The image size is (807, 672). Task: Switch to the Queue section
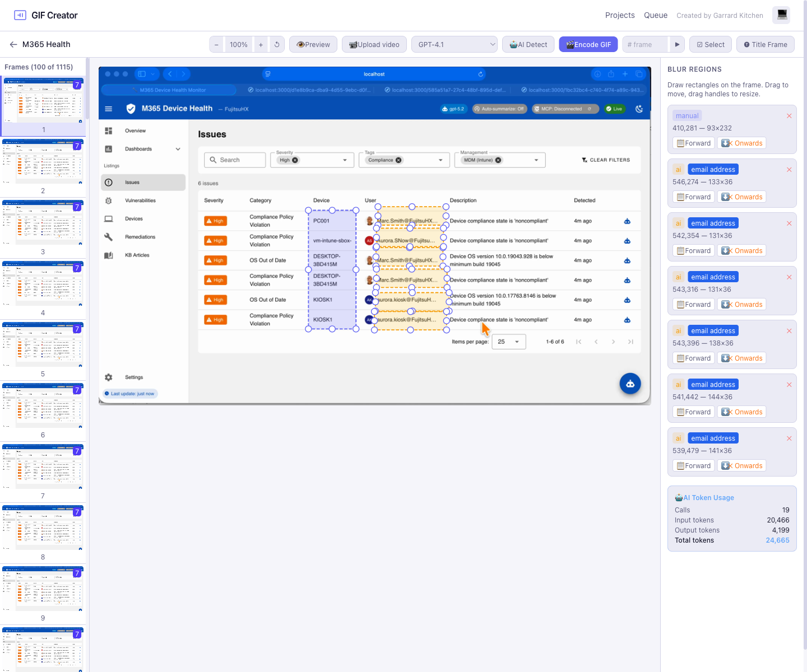click(x=656, y=15)
